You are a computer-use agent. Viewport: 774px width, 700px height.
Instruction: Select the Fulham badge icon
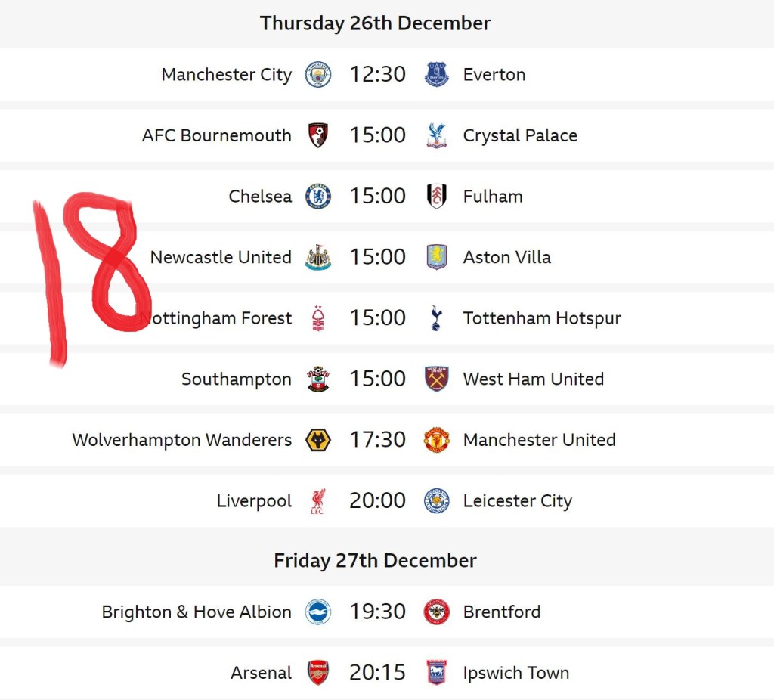pos(437,197)
